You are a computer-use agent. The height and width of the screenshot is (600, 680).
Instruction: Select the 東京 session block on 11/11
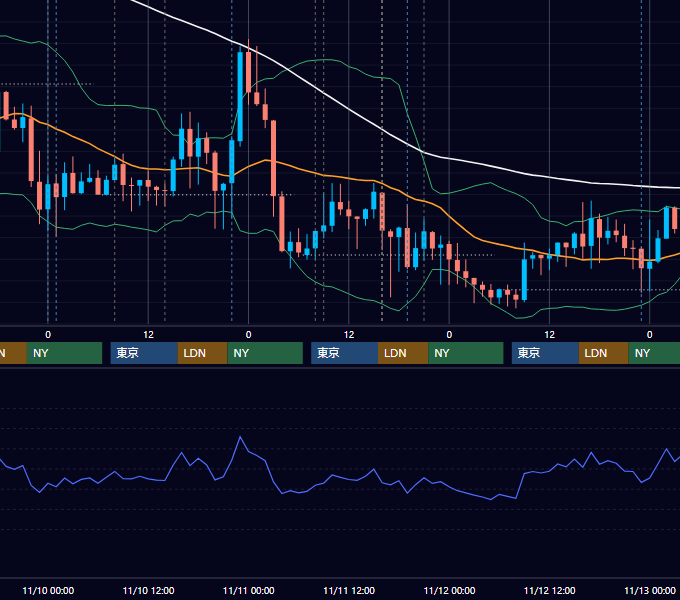pos(344,353)
